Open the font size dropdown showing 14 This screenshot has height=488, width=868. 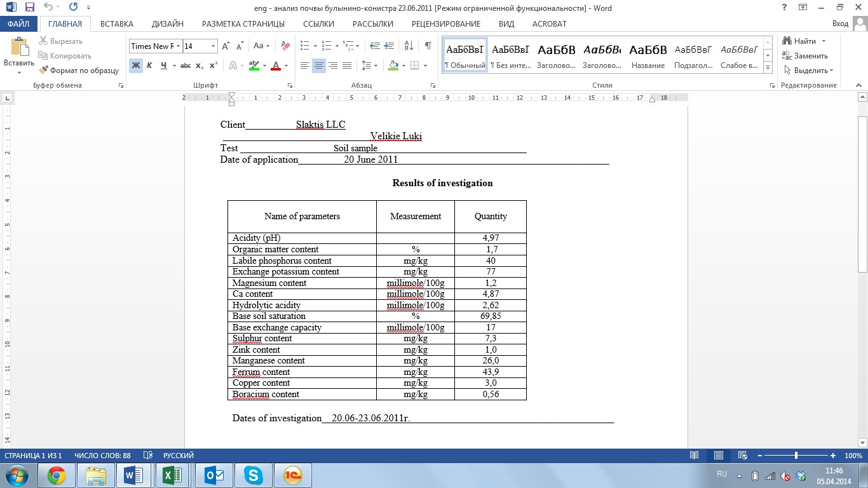coord(213,46)
